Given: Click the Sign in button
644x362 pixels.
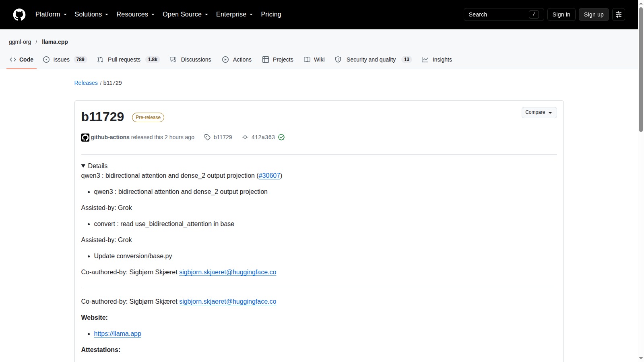Looking at the screenshot, I should [x=561, y=14].
